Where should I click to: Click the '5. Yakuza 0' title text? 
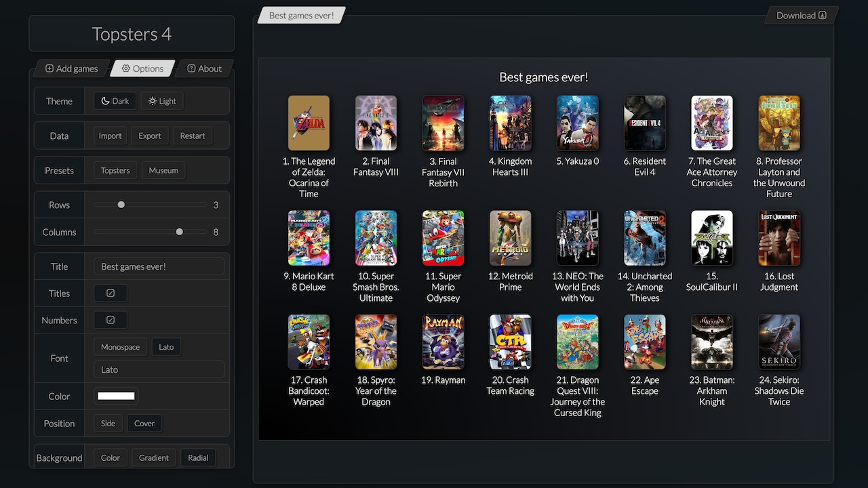pyautogui.click(x=577, y=161)
